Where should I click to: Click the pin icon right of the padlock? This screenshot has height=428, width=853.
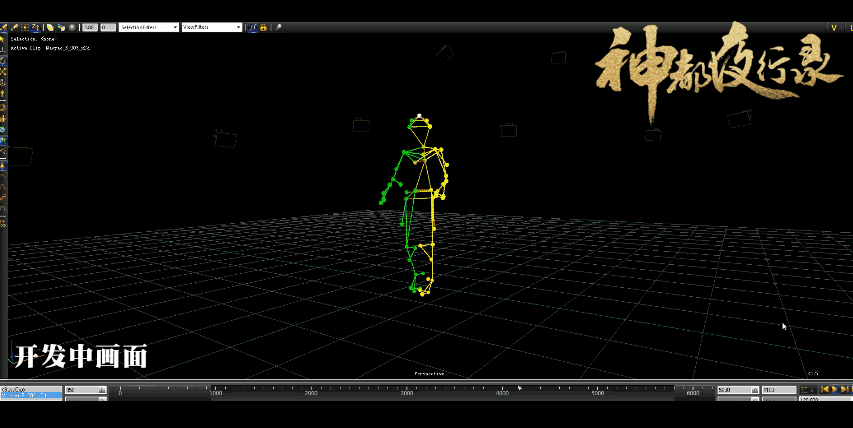[279, 27]
